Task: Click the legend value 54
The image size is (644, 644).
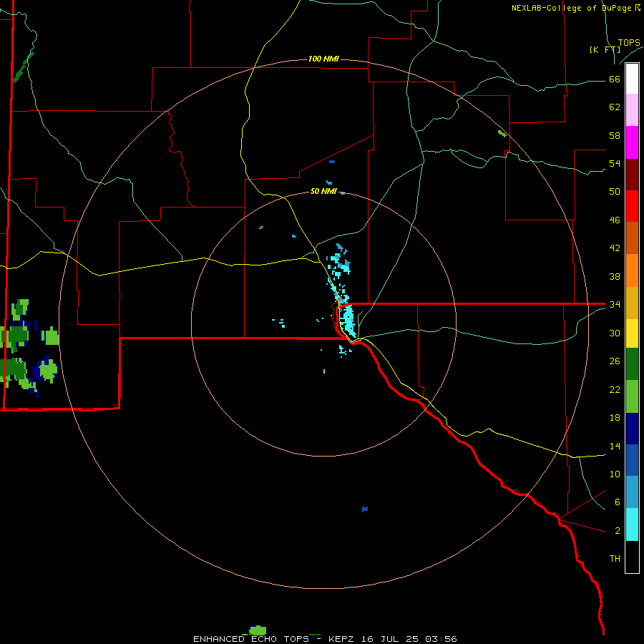Action: pos(615,163)
